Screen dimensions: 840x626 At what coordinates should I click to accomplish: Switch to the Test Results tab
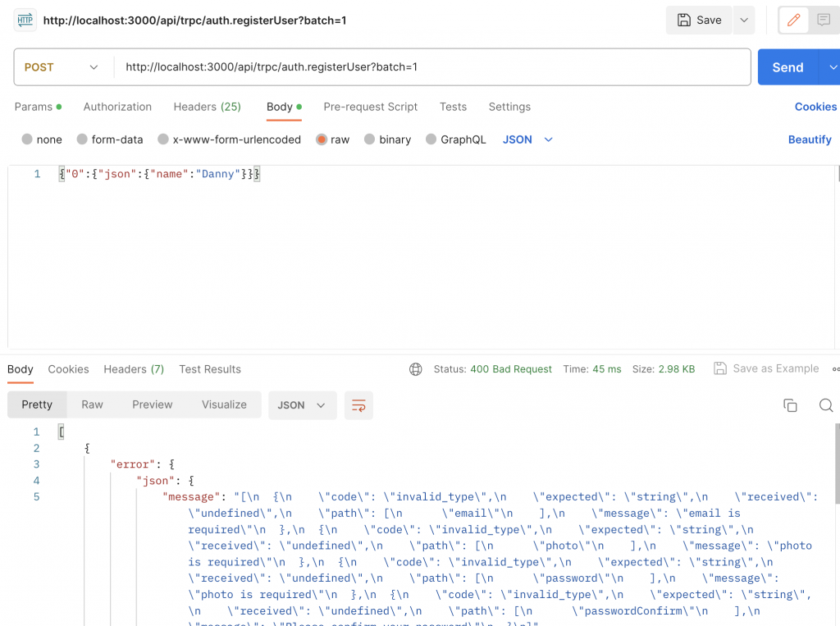(210, 369)
